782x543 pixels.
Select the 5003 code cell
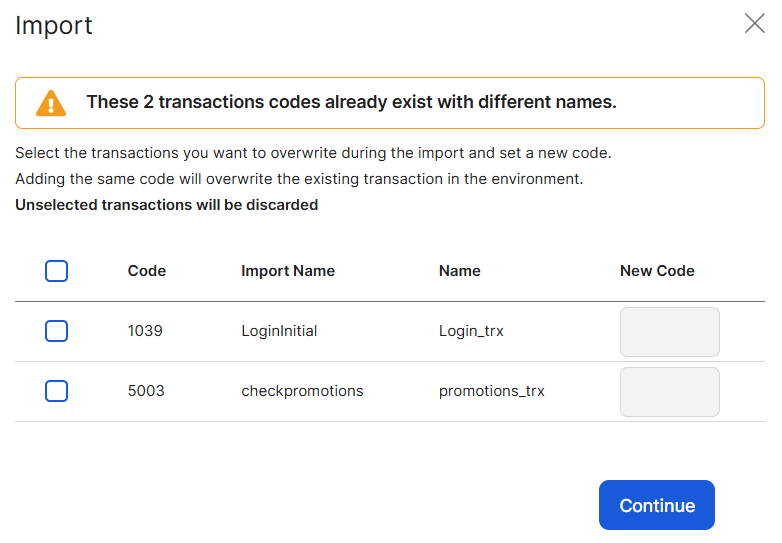(145, 391)
